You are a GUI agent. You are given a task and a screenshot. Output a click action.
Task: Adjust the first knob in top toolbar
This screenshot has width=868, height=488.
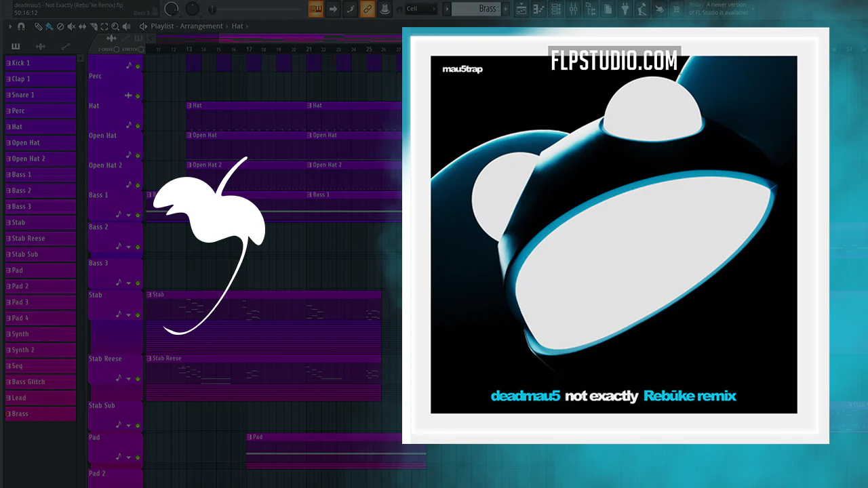pyautogui.click(x=172, y=9)
